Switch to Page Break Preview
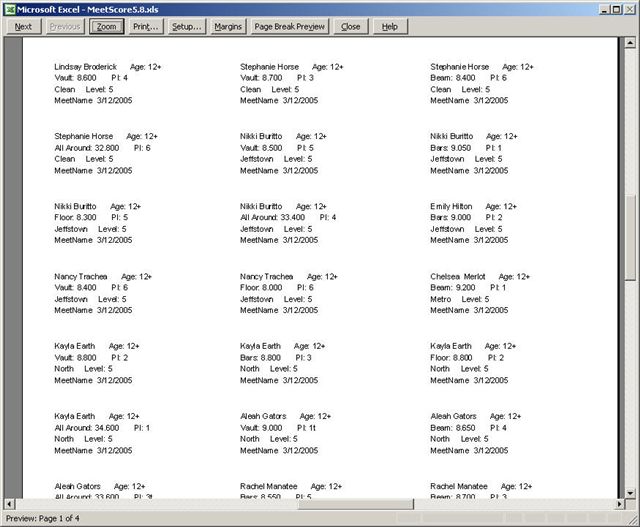Screen dimensions: 640x527 coord(290,27)
